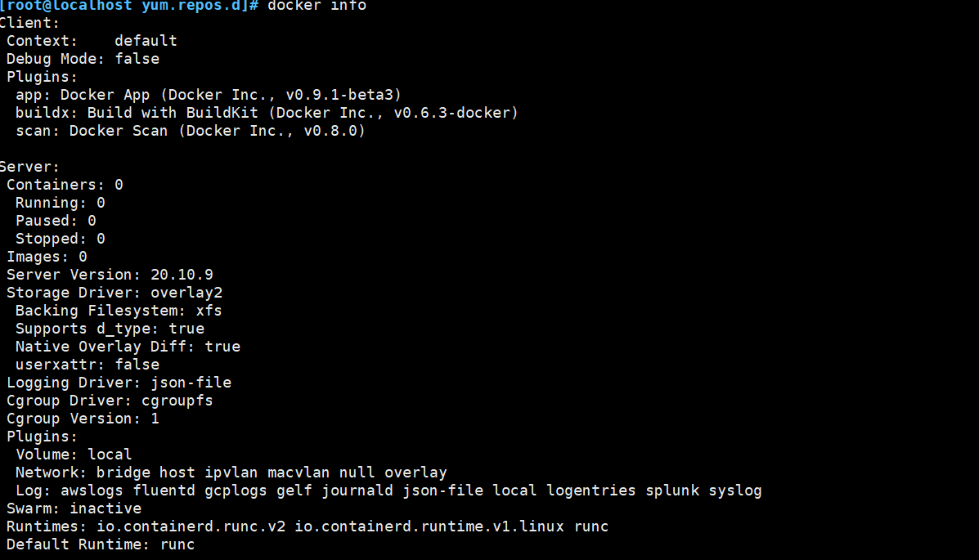979x560 pixels.
Task: Click the Docker Scan plugin line
Action: [190, 131]
